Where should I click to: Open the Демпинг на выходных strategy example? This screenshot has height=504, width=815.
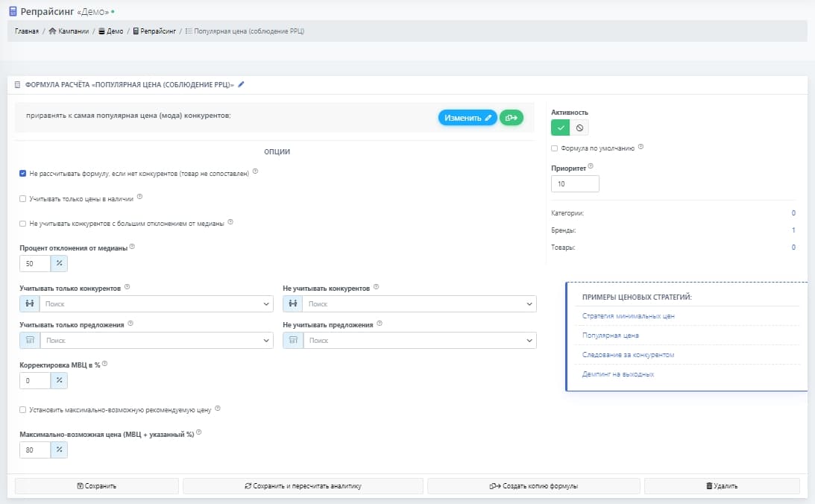[x=618, y=374]
